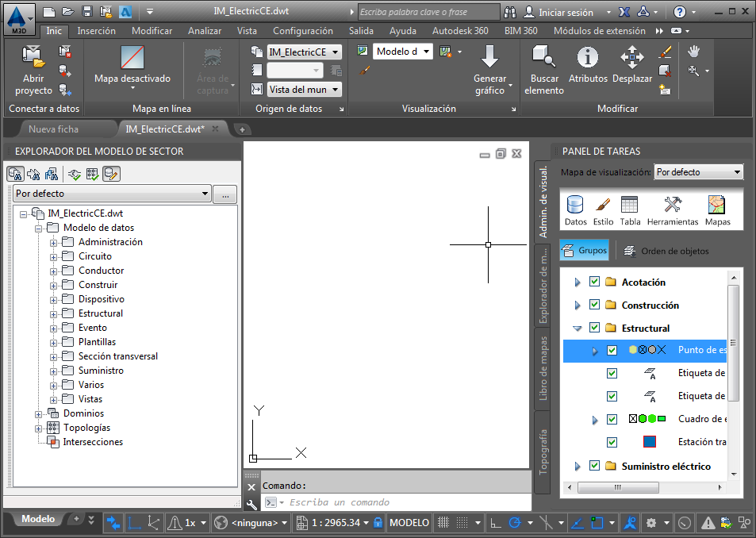Screen dimensions: 756x538
Task: Click the Grupos button
Action: click(584, 251)
